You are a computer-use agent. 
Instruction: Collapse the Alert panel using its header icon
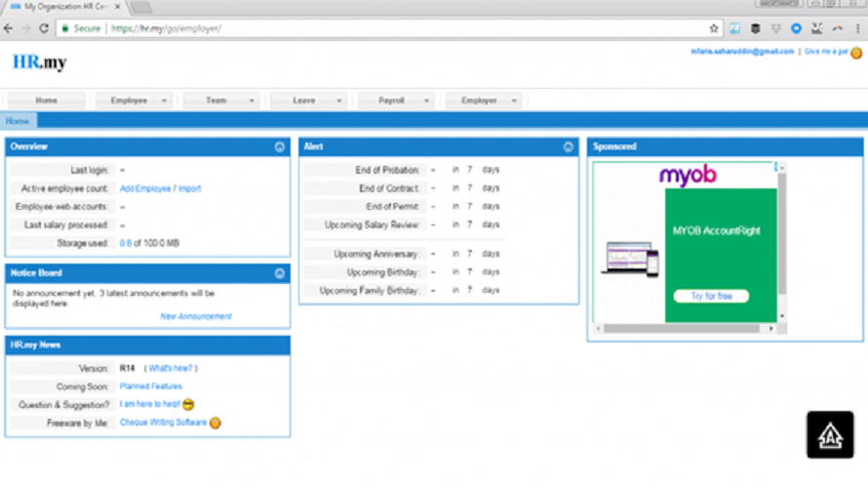pos(568,146)
